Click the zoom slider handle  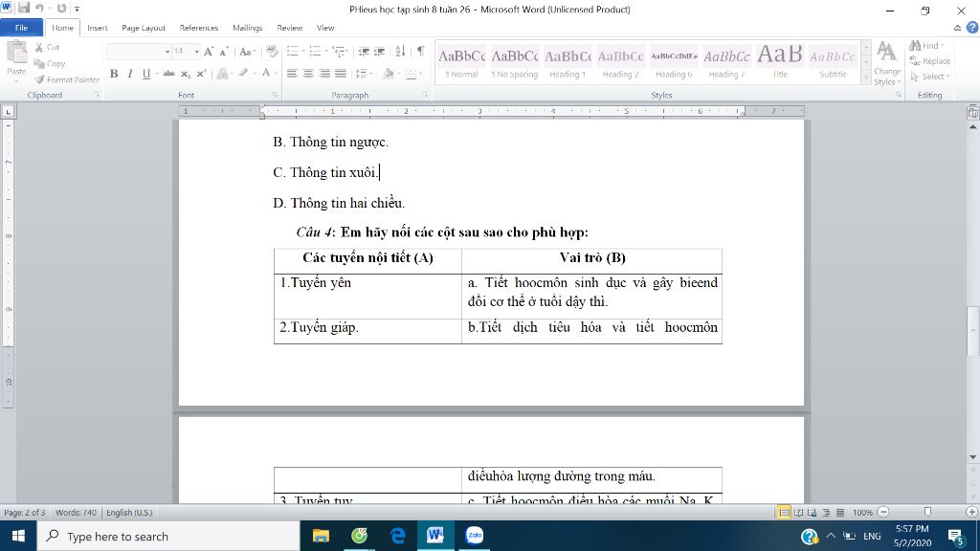pos(927,513)
